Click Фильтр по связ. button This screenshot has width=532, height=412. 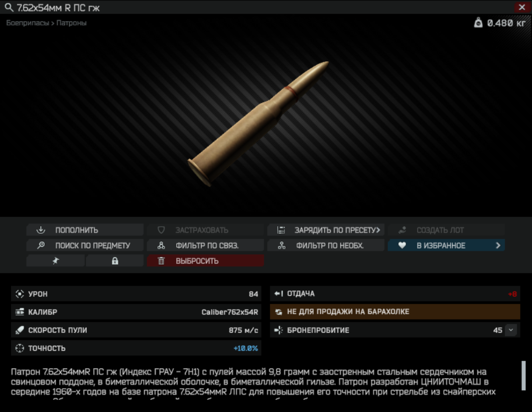pyautogui.click(x=205, y=245)
